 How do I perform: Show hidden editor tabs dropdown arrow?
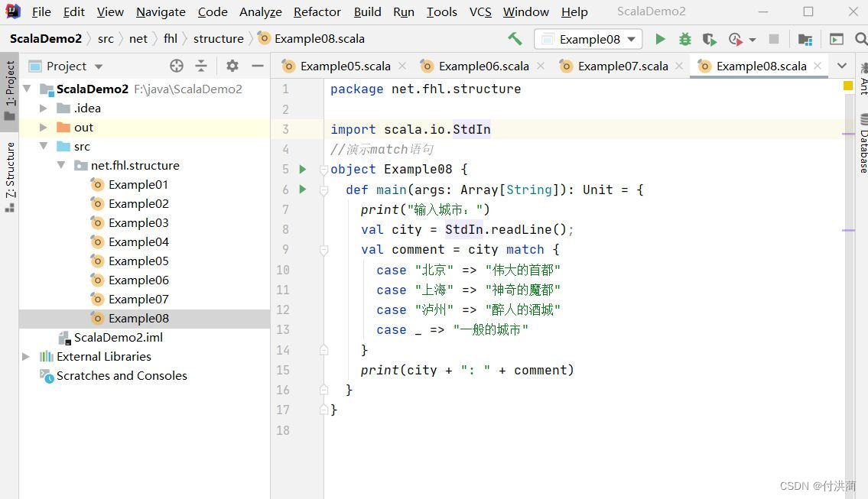click(842, 66)
